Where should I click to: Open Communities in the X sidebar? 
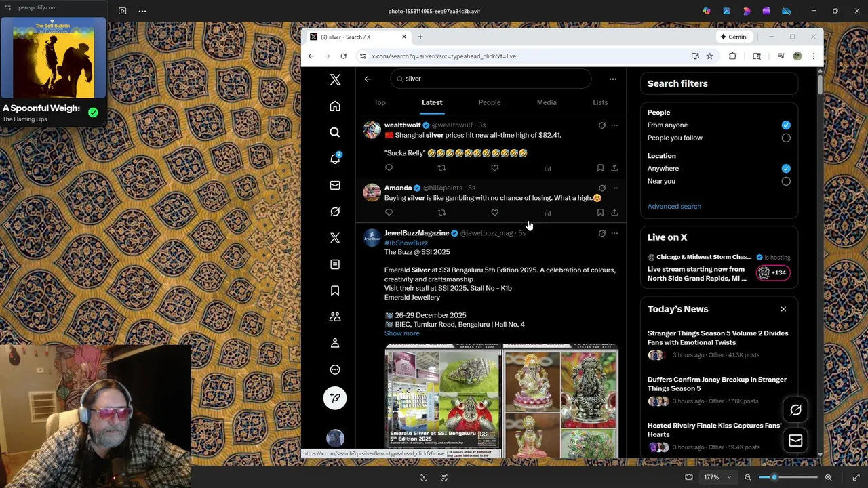click(335, 317)
